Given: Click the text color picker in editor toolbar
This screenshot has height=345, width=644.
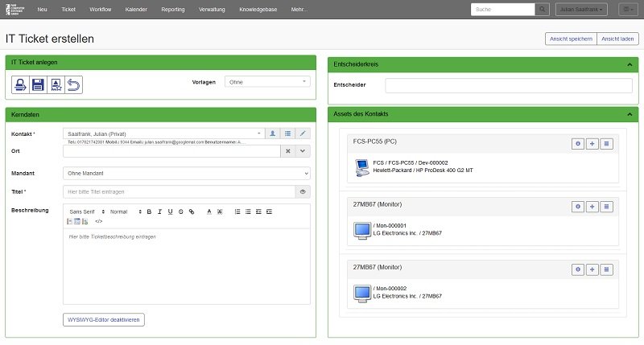Looking at the screenshot, I should click(209, 212).
